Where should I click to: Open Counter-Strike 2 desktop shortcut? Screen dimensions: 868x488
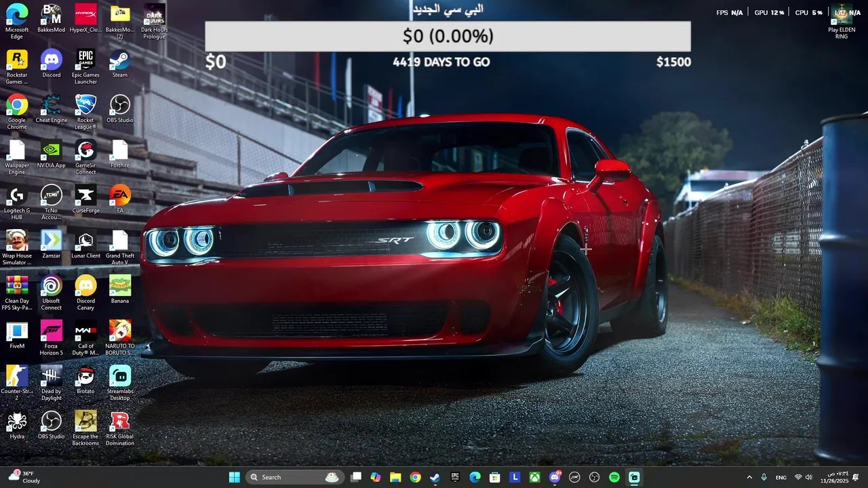(17, 383)
